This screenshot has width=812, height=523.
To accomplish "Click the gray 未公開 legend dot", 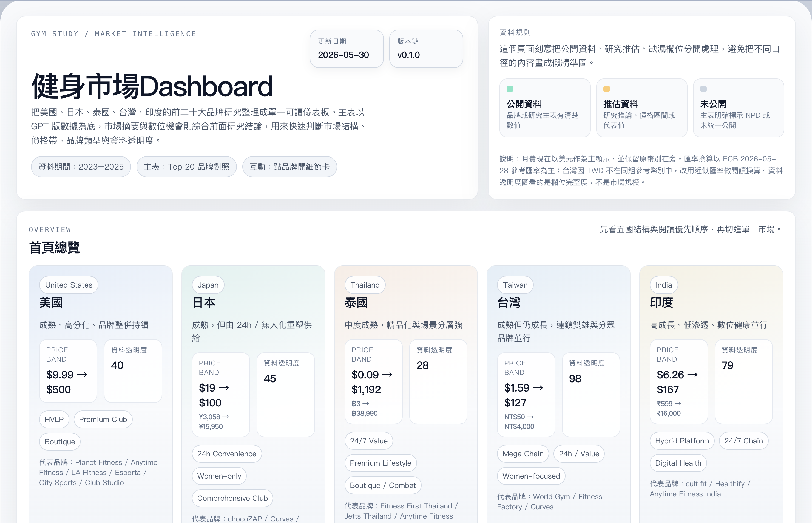I will [703, 89].
